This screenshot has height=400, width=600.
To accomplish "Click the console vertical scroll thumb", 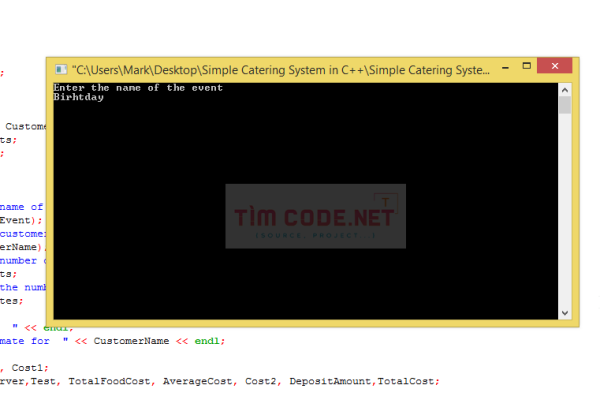I will coord(565,105).
